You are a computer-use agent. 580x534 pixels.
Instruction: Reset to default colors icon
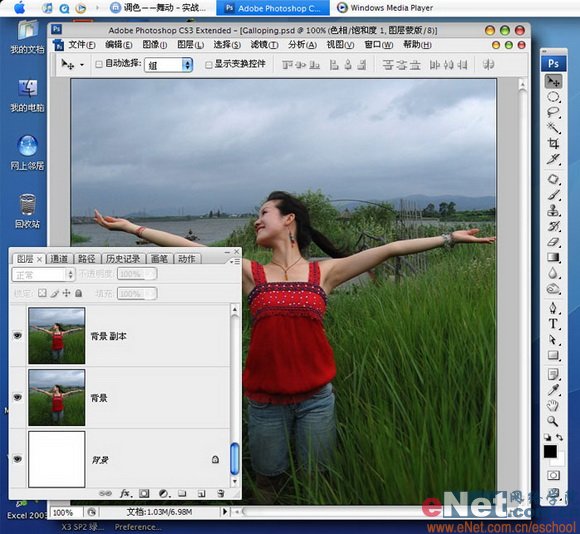click(547, 437)
